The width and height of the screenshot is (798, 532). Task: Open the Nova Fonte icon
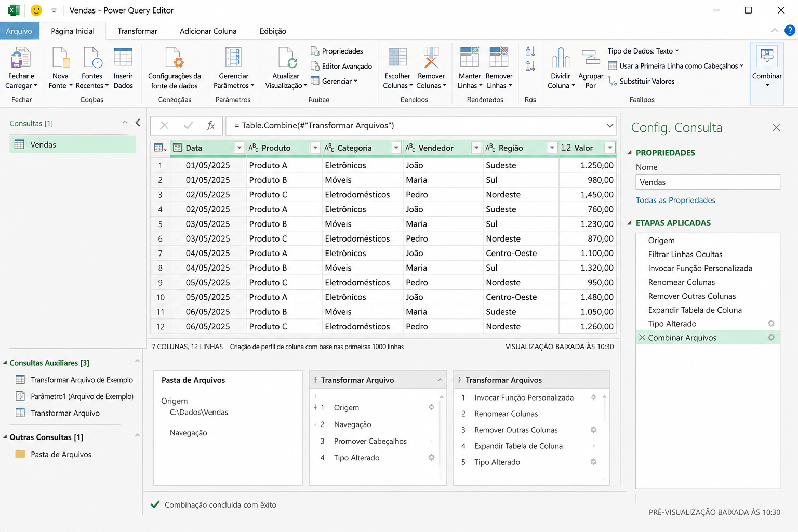(x=61, y=58)
